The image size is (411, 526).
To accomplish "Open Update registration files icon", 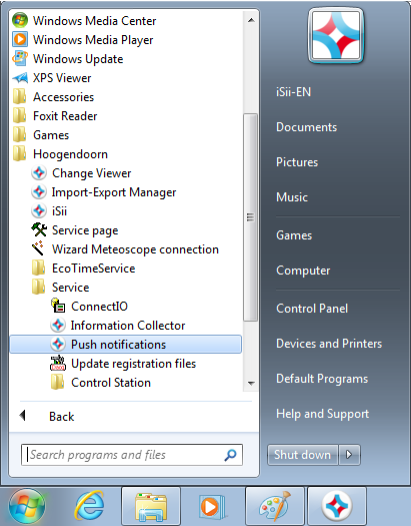I will tap(58, 363).
